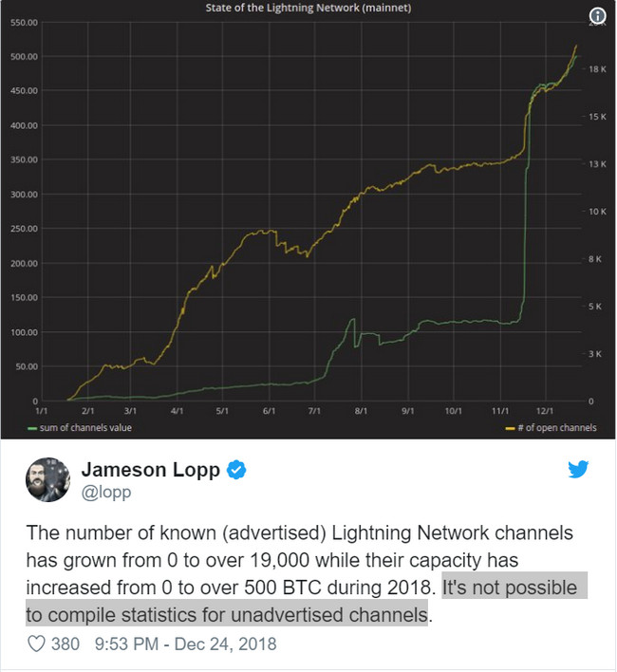Click the 12/1 x-axis date label
The width and height of the screenshot is (617, 672).
tap(545, 411)
